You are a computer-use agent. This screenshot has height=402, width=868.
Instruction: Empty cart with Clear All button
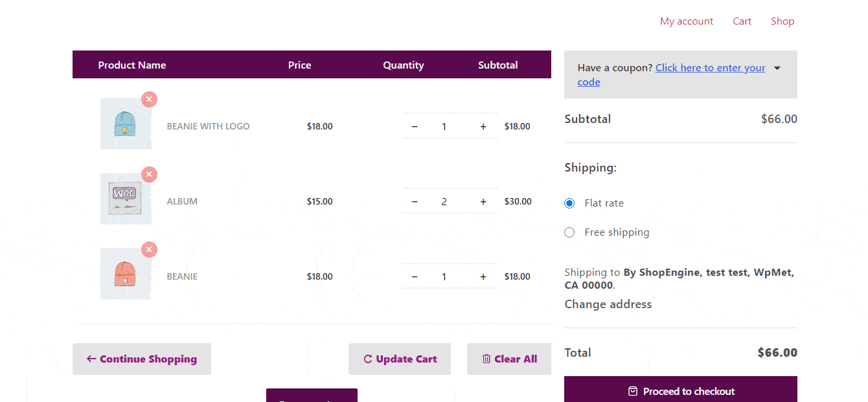tap(509, 359)
